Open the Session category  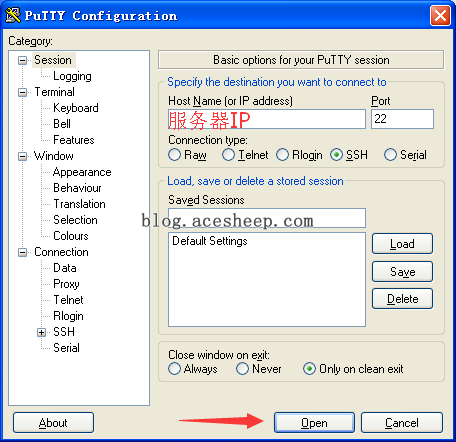click(x=53, y=60)
